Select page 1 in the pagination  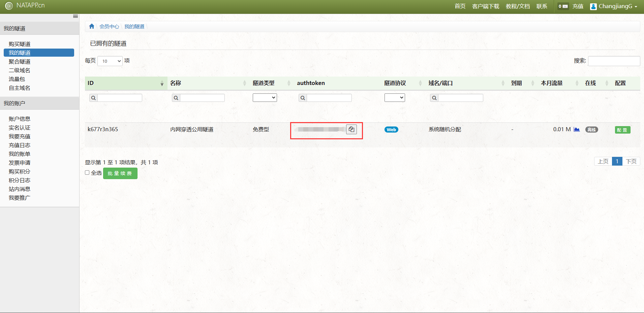click(617, 162)
